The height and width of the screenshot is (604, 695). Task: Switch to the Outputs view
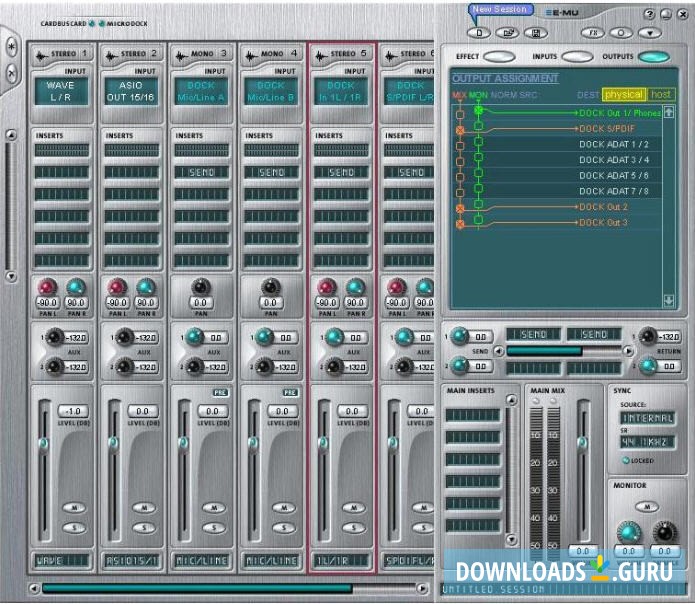[x=654, y=57]
